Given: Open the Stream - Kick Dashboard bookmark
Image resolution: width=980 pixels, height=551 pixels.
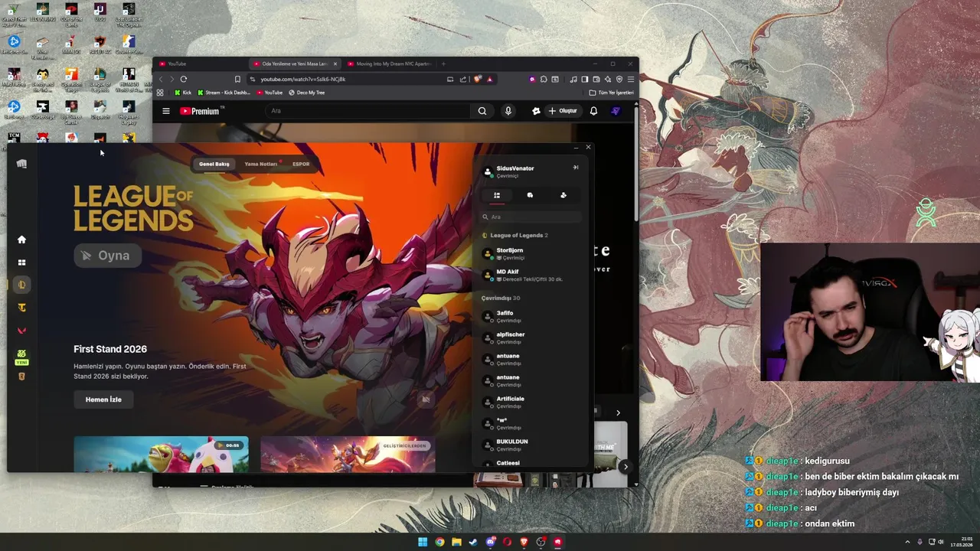Looking at the screenshot, I should coord(224,93).
